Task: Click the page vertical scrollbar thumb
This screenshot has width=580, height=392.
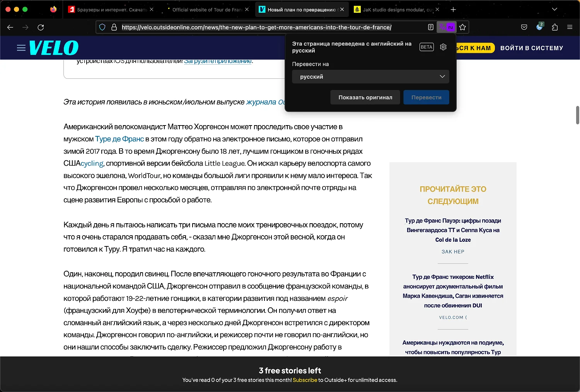Action: (577, 115)
